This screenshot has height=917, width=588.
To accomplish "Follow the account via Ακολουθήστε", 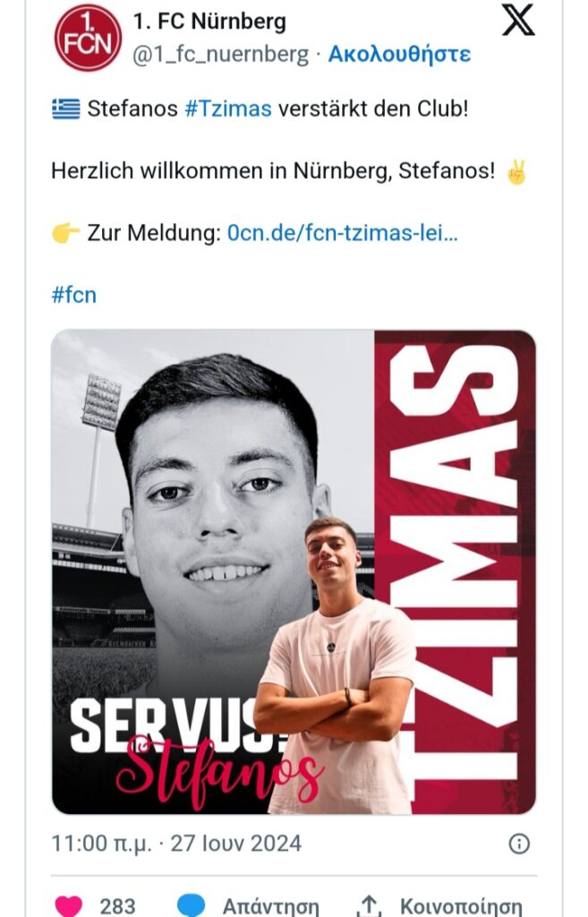I will [399, 54].
